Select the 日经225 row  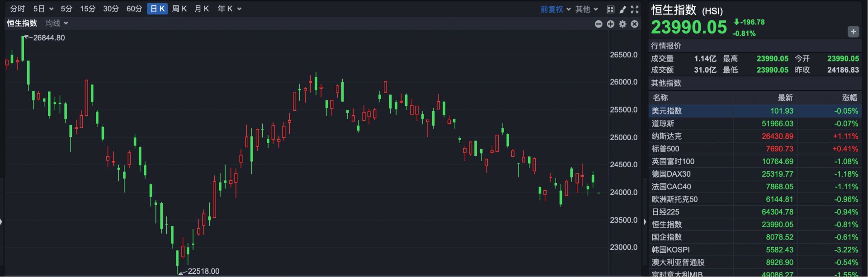(x=755, y=212)
